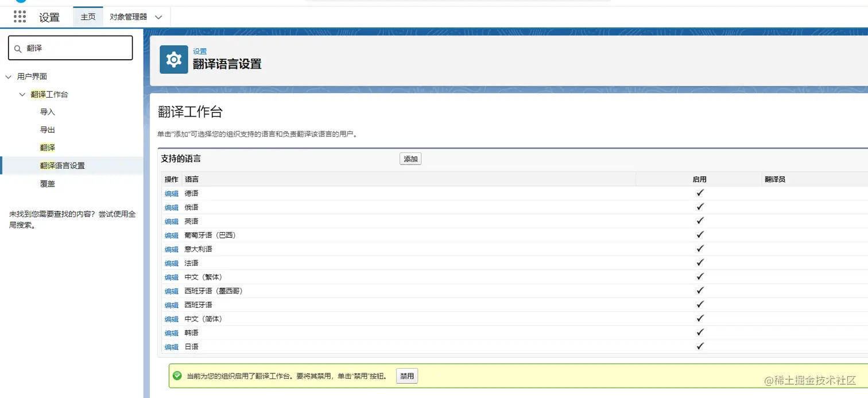
Task: Click the 启用 column header
Action: pos(700,179)
